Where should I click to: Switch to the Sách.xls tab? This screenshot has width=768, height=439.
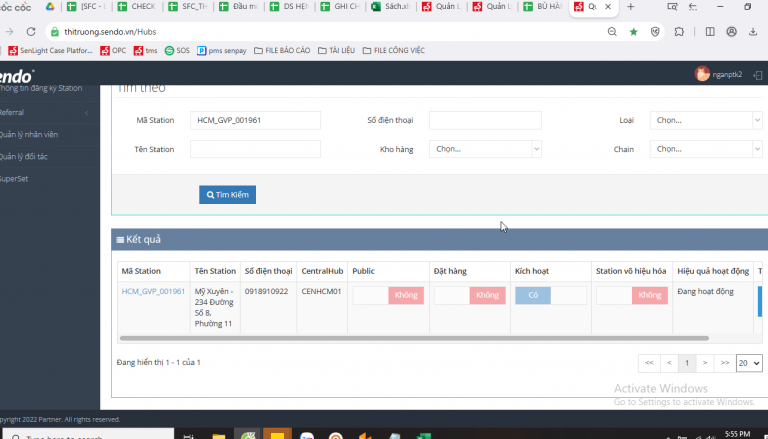[390, 7]
